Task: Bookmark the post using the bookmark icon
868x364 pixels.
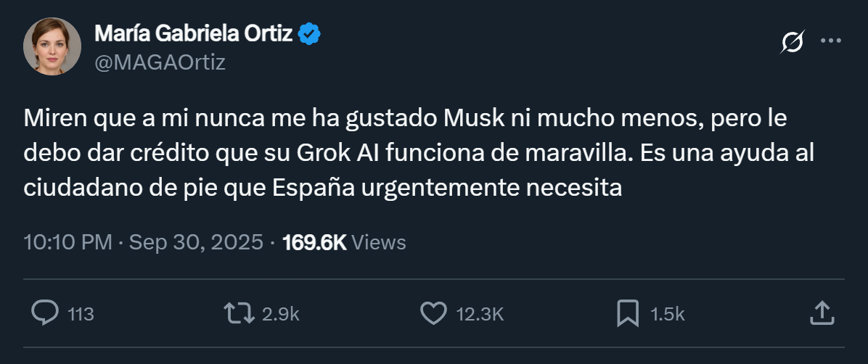Action: point(626,313)
